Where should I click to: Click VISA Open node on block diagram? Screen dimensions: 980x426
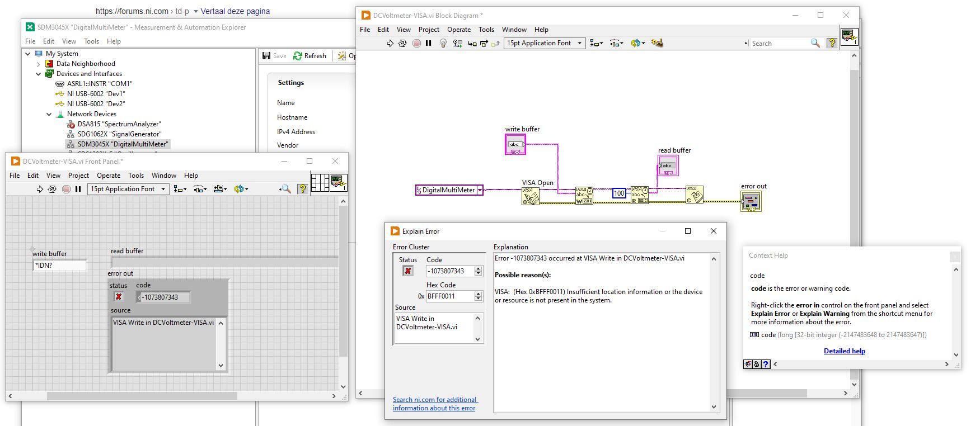(x=530, y=196)
